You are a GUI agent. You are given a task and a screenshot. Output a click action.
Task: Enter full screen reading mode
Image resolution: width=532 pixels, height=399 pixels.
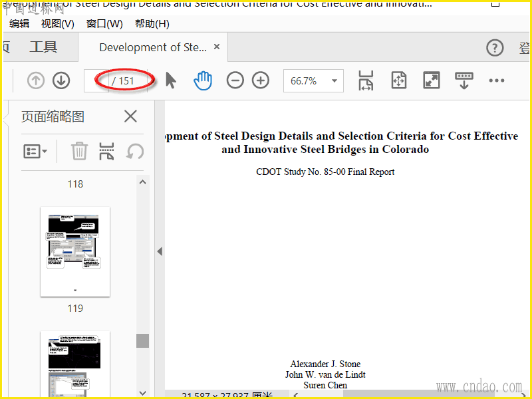(431, 80)
